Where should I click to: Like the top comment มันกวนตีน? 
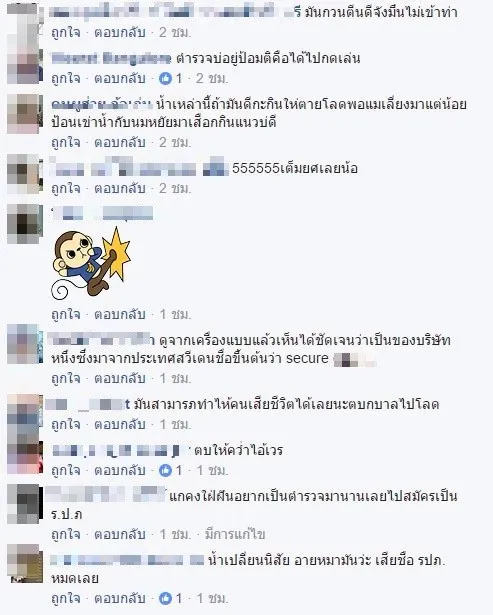tap(65, 33)
